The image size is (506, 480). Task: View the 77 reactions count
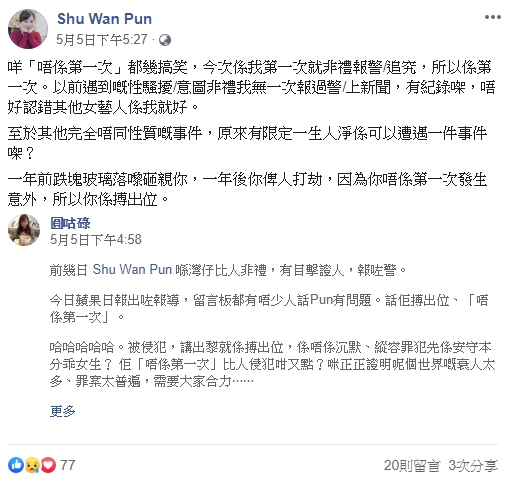click(x=68, y=465)
